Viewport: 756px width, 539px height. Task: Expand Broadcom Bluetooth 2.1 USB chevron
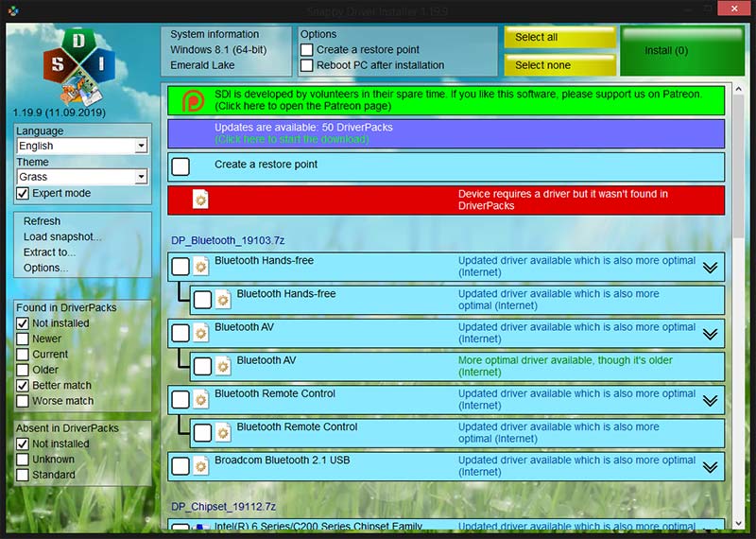click(710, 467)
